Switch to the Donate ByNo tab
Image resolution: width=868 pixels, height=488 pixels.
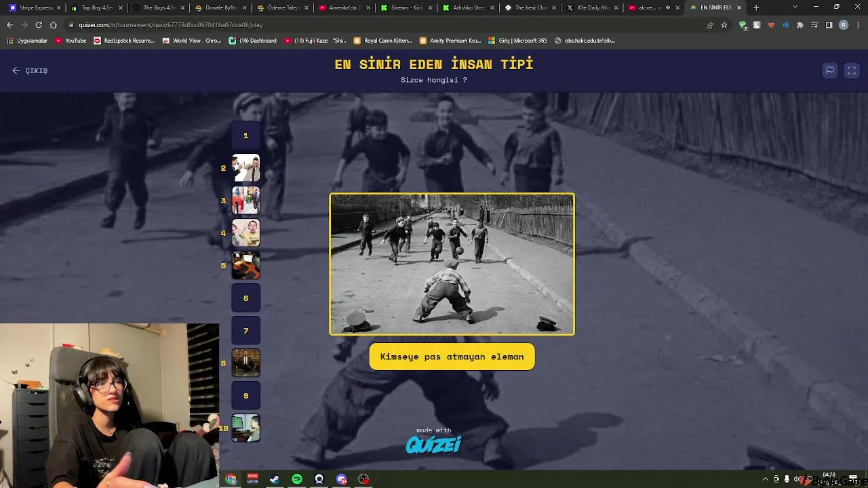pyautogui.click(x=220, y=7)
